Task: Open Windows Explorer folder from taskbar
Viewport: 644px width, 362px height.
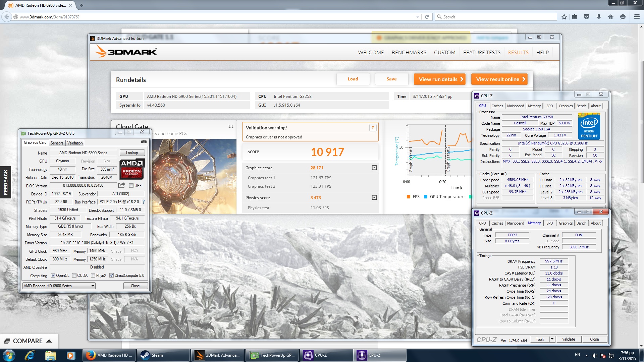Action: pyautogui.click(x=50, y=355)
